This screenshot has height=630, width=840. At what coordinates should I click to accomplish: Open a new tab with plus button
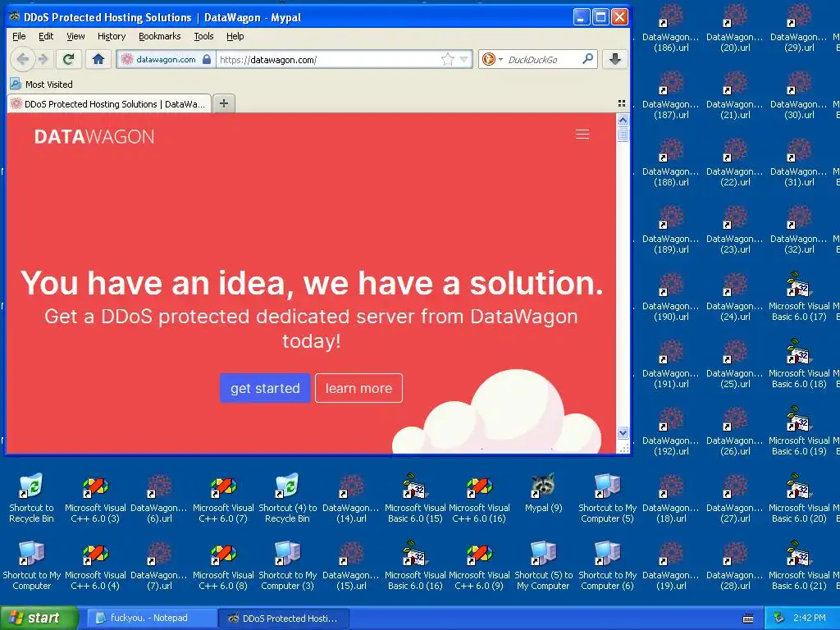(x=224, y=103)
